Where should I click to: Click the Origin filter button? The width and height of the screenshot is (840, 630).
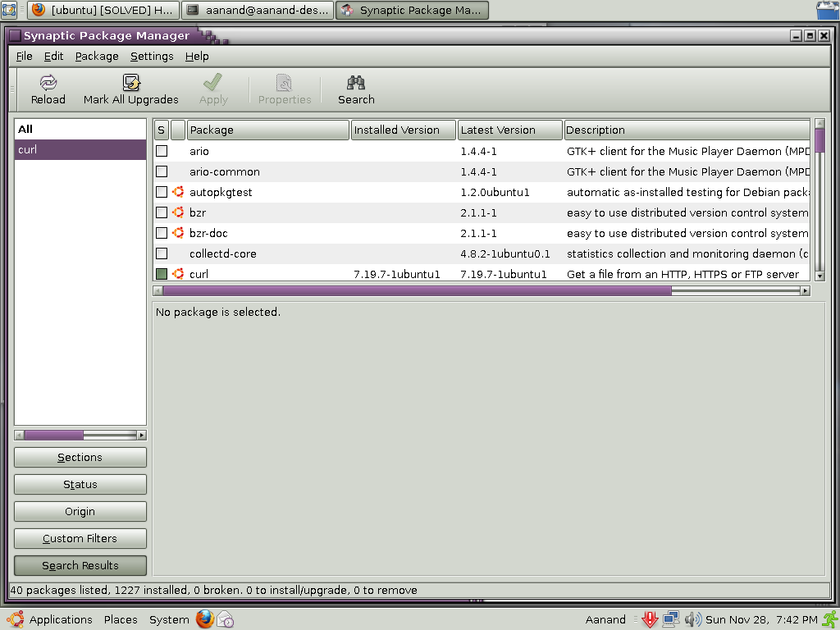tap(80, 511)
